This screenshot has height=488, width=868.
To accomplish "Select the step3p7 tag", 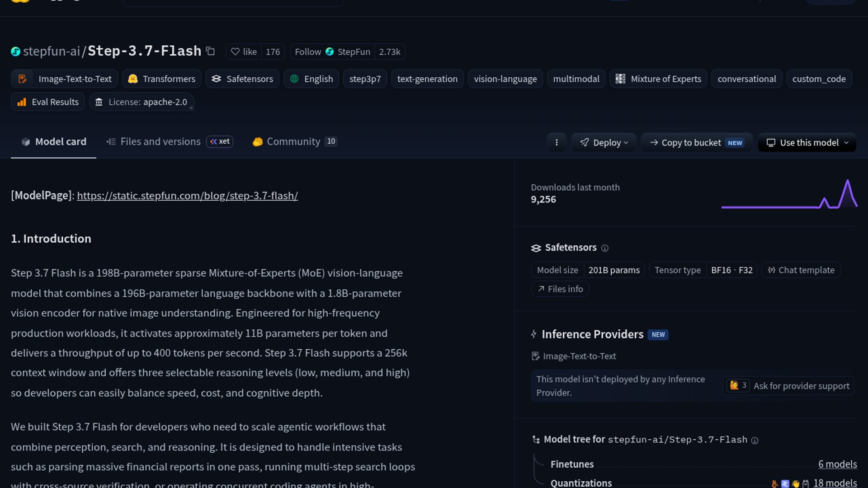I will pos(365,79).
